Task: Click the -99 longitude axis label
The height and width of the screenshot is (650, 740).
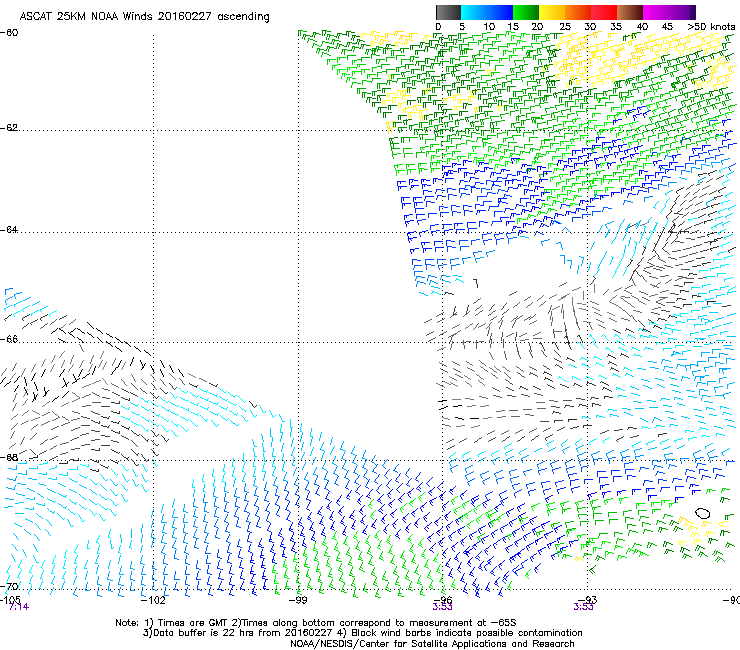Action: (x=298, y=600)
